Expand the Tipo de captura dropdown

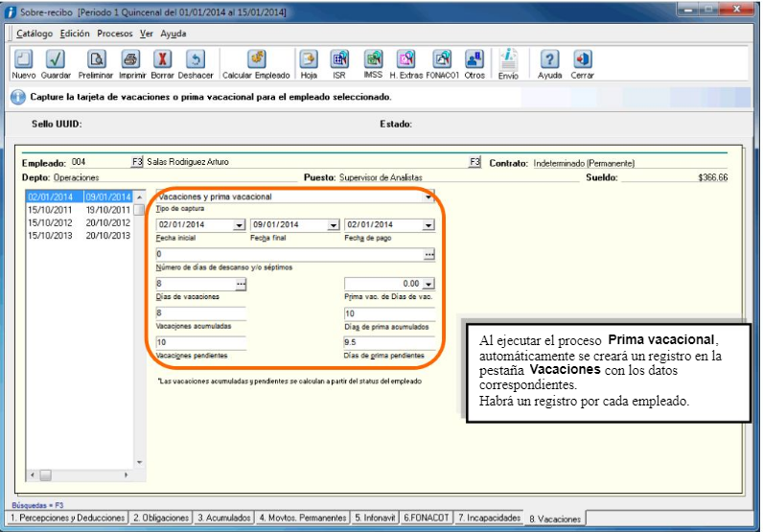[x=428, y=197]
